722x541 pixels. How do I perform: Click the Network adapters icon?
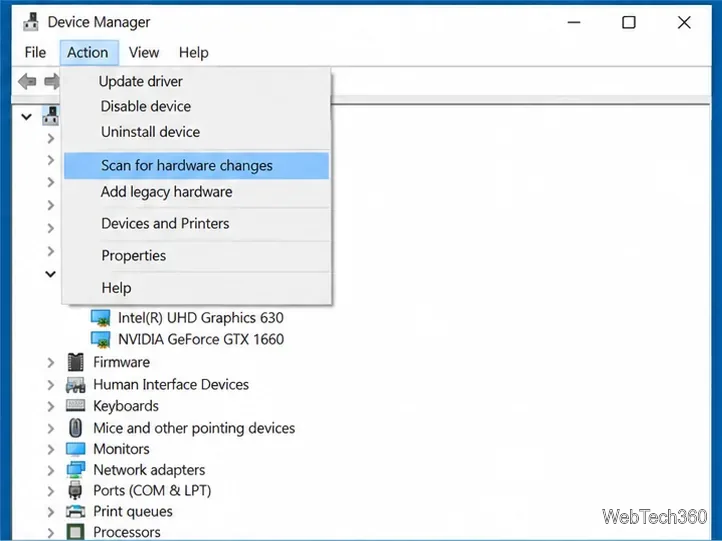(x=76, y=470)
